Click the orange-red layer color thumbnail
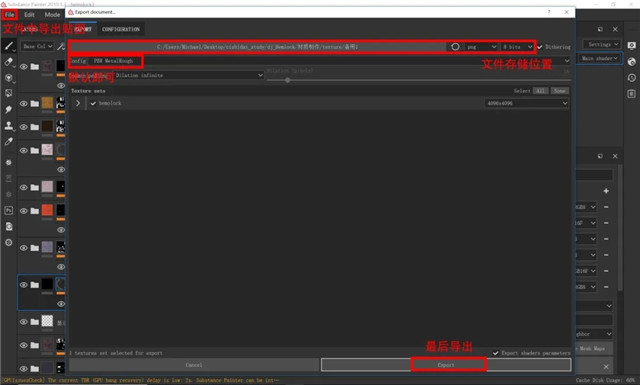 [x=47, y=210]
